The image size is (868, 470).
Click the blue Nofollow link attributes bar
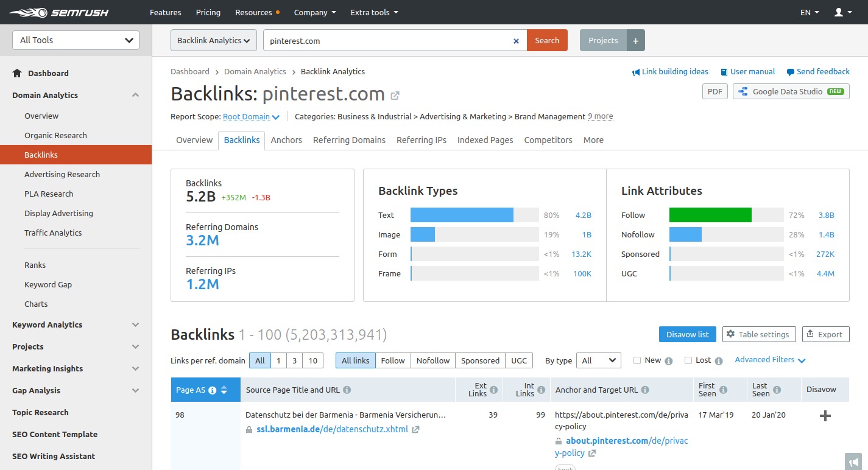coord(685,234)
